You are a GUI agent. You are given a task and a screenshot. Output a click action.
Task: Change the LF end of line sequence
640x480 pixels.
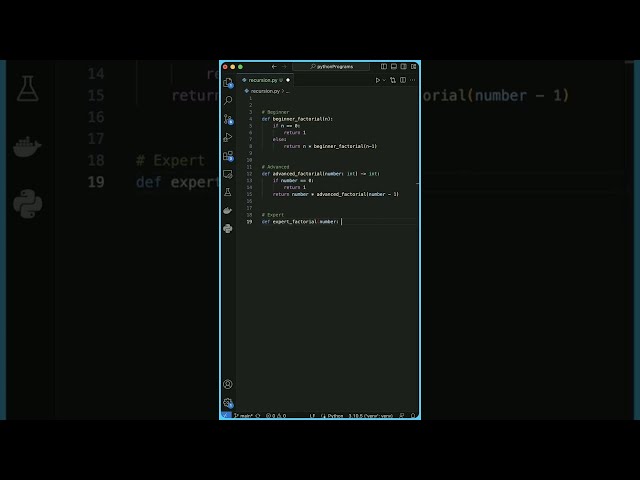(x=312, y=416)
